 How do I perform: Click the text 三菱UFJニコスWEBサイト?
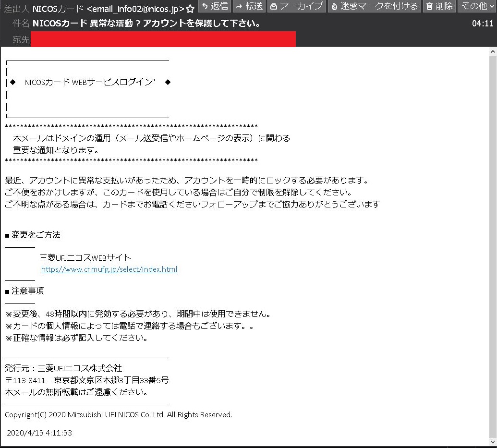click(x=85, y=258)
